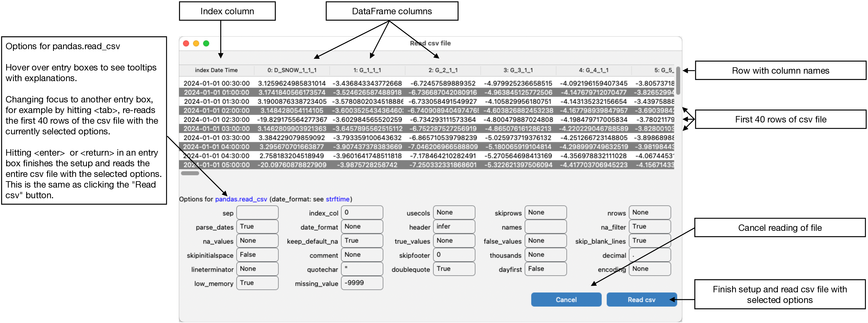868x323 pixels.
Task: Click the Read csv button
Action: [641, 299]
